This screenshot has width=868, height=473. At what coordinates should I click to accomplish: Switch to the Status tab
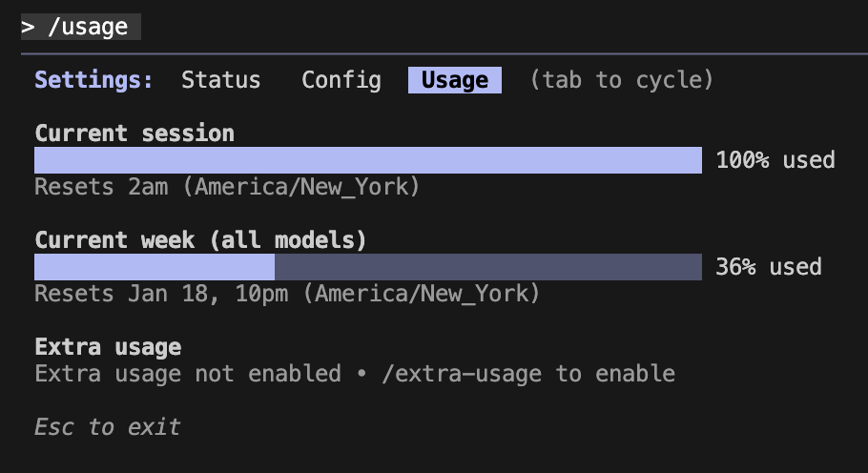click(x=220, y=80)
